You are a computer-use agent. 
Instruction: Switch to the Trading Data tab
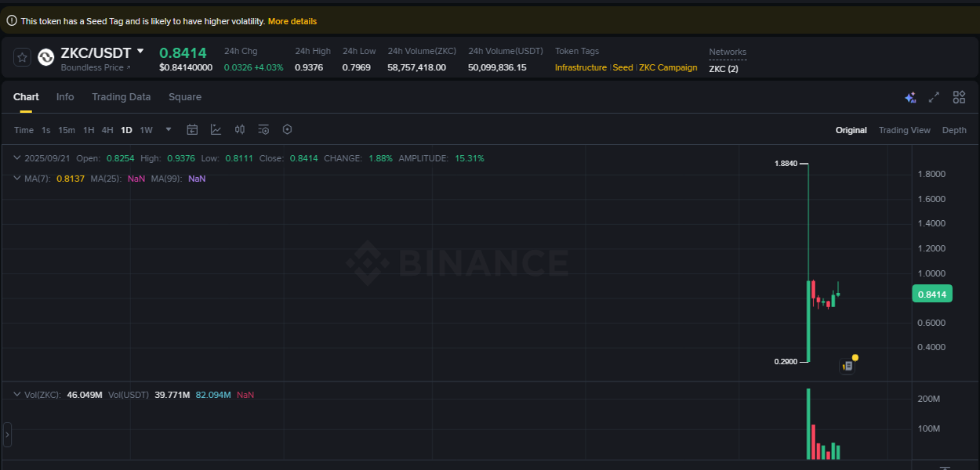(121, 96)
